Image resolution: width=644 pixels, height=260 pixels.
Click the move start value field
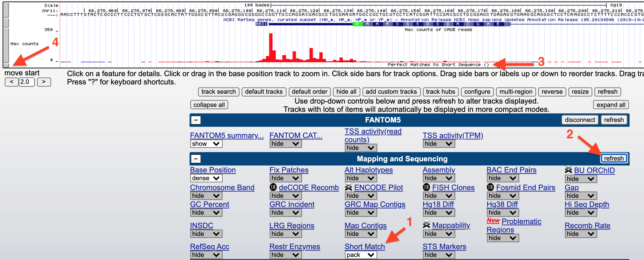(27, 82)
